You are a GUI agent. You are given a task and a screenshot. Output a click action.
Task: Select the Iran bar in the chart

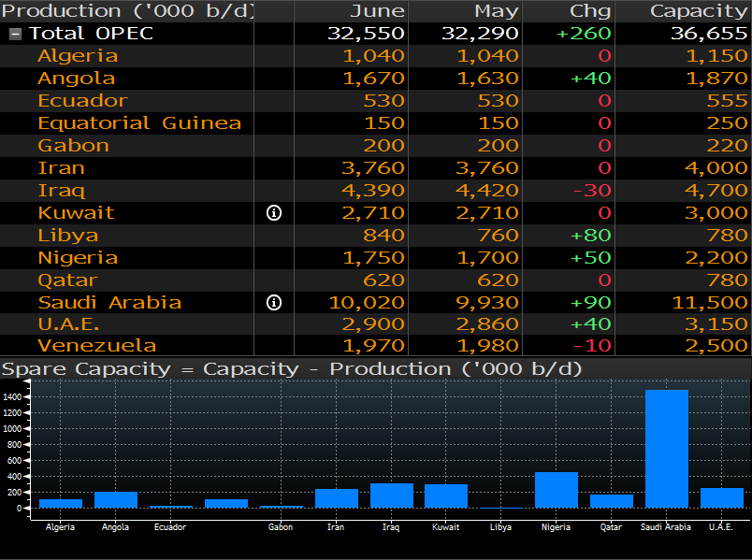pyautogui.click(x=336, y=498)
